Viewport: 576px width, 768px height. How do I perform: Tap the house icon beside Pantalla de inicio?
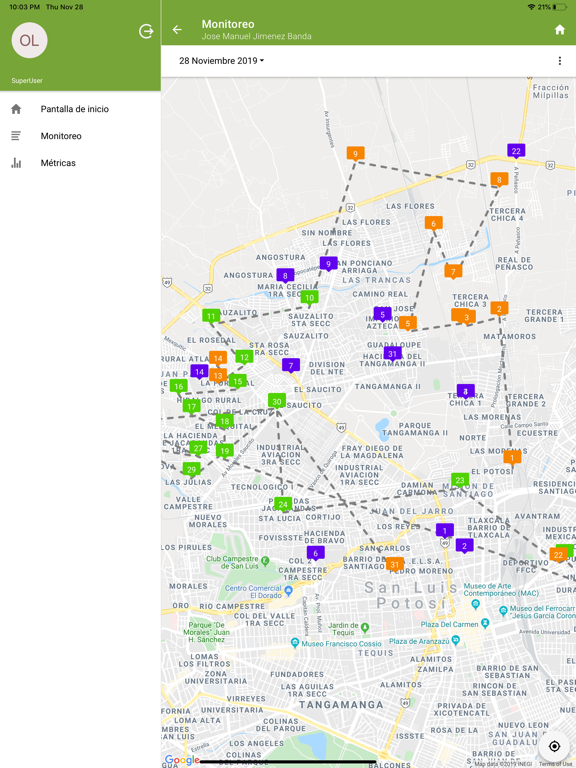pyautogui.click(x=16, y=109)
